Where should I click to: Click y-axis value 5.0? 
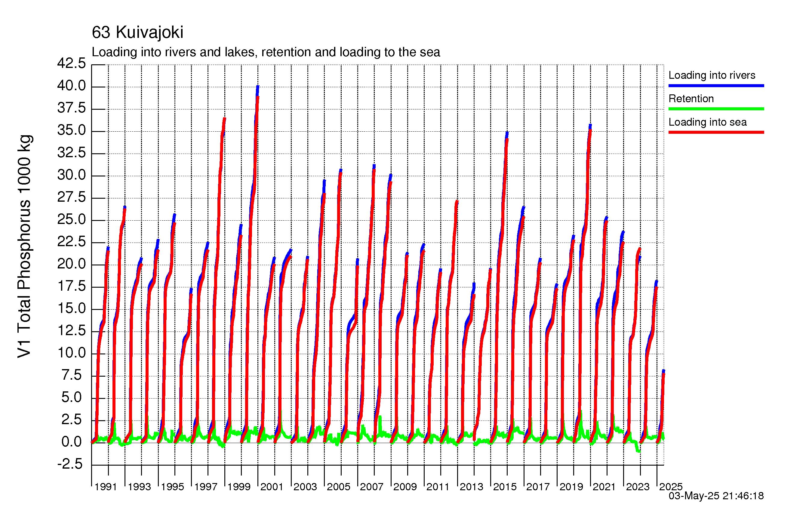coord(72,397)
